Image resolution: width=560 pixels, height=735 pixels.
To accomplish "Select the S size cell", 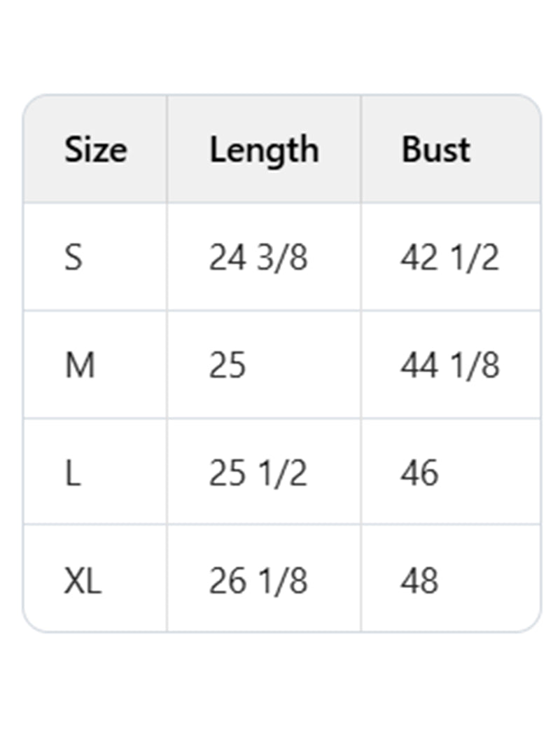I will click(x=73, y=258).
